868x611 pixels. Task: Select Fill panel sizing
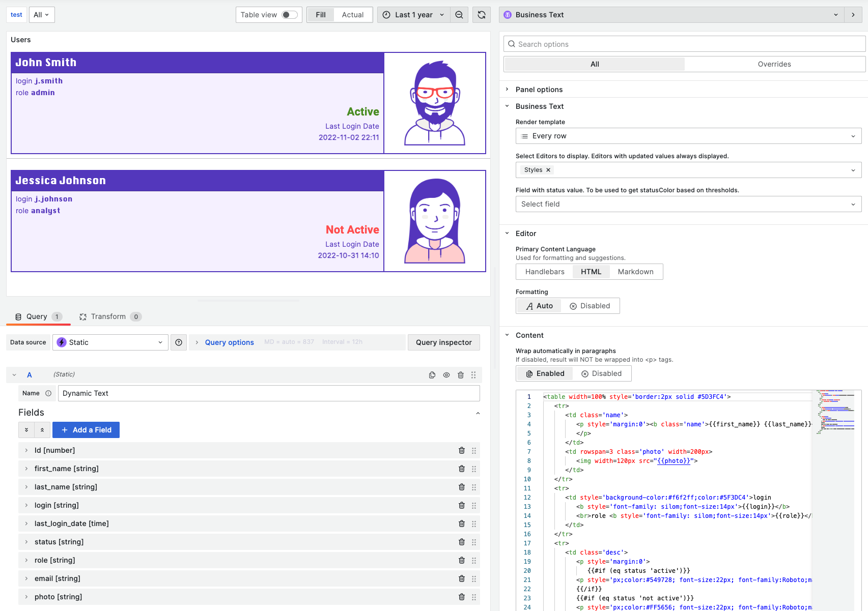321,15
